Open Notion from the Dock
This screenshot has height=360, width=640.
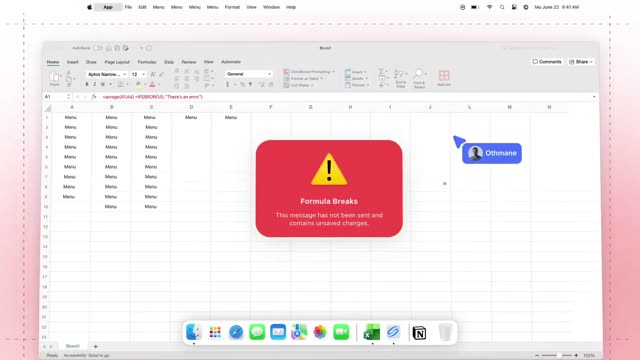(x=419, y=333)
